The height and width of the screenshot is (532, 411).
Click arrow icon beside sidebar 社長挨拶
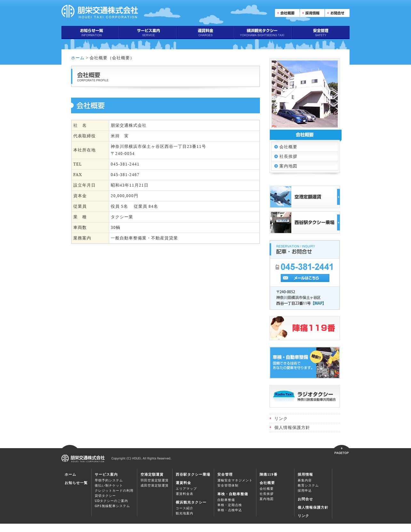point(276,157)
